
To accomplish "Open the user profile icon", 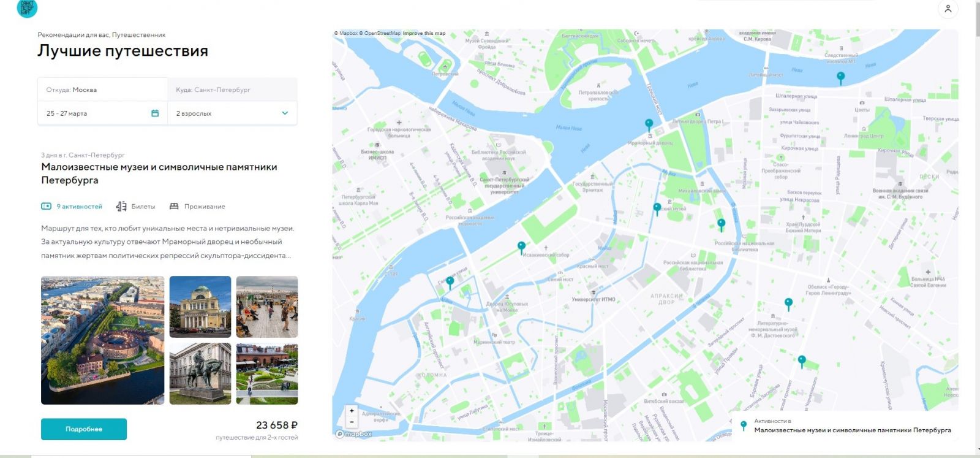I will pyautogui.click(x=948, y=9).
